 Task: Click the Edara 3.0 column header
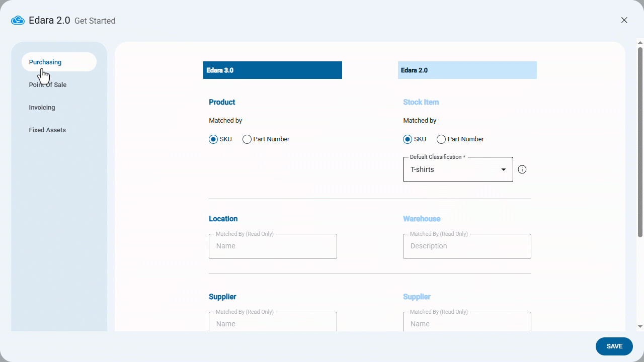(x=273, y=70)
